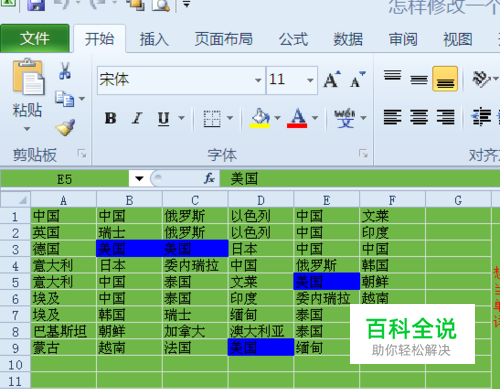This screenshot has width=500, height=389.
Task: Click the phonetic guide 文 icon
Action: pyautogui.click(x=345, y=118)
